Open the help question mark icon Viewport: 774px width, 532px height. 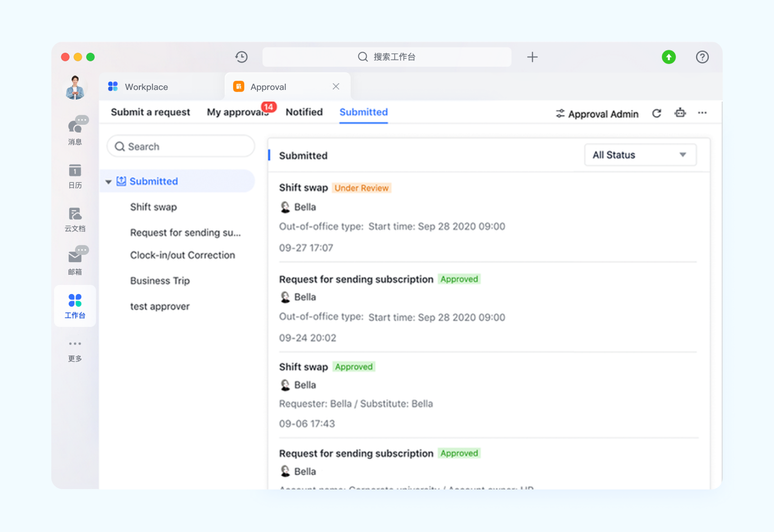pyautogui.click(x=702, y=57)
